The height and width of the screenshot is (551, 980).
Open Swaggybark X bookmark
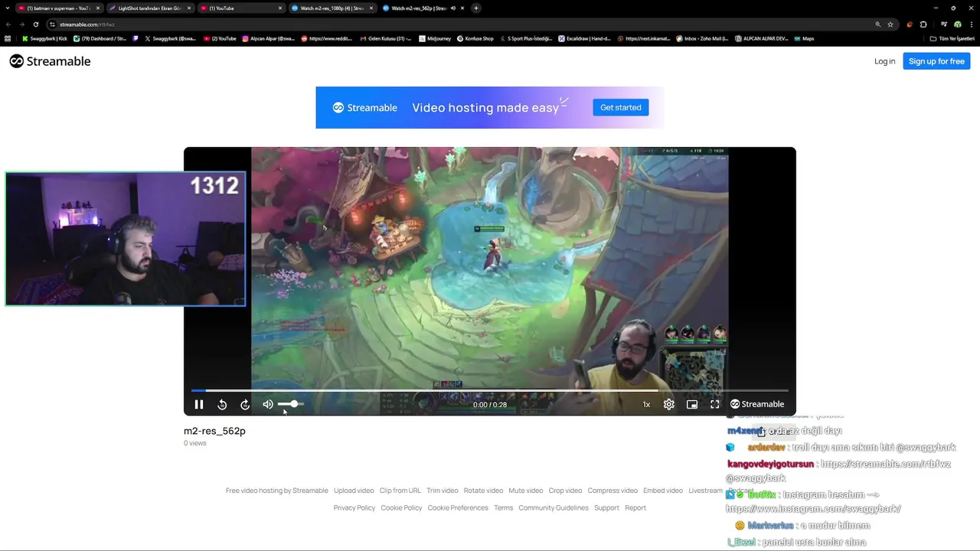pyautogui.click(x=170, y=38)
